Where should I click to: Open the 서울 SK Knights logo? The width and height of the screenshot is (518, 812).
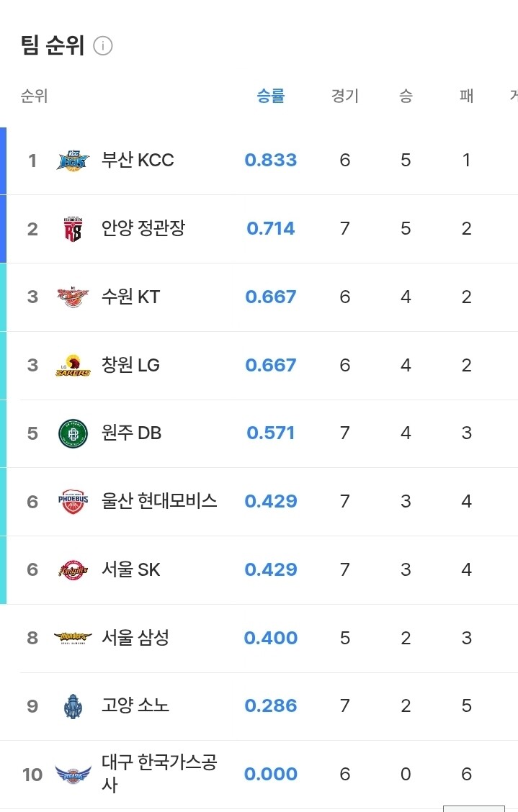tap(73, 569)
